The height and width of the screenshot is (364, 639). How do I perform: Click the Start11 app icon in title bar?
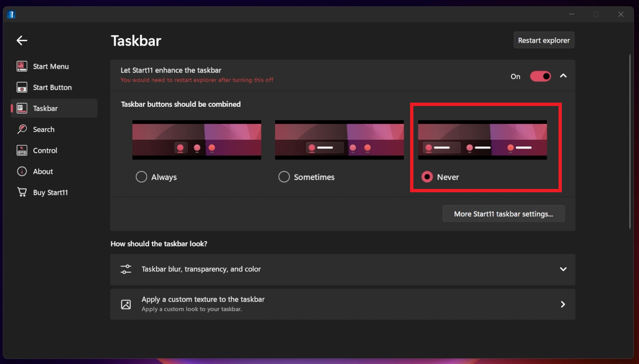coord(11,14)
